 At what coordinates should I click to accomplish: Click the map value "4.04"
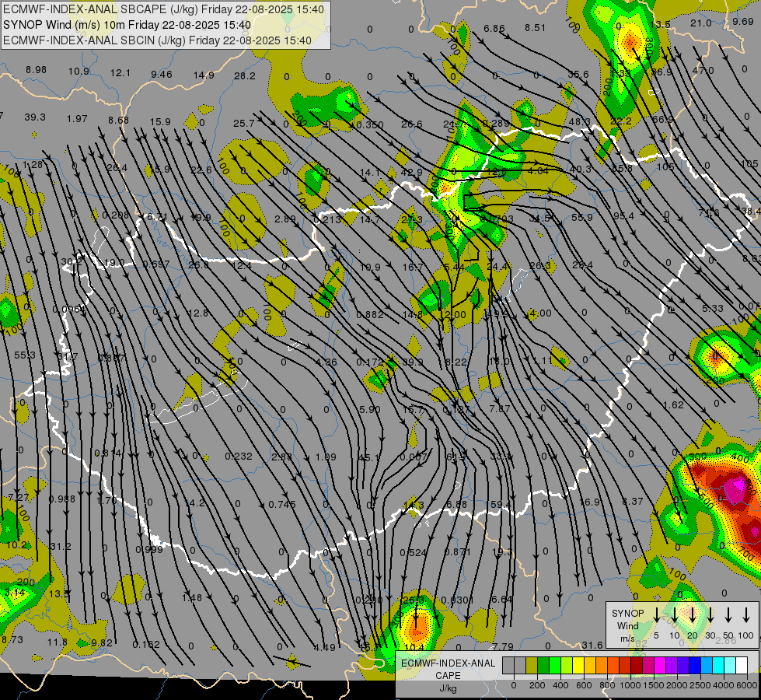pyautogui.click(x=537, y=171)
